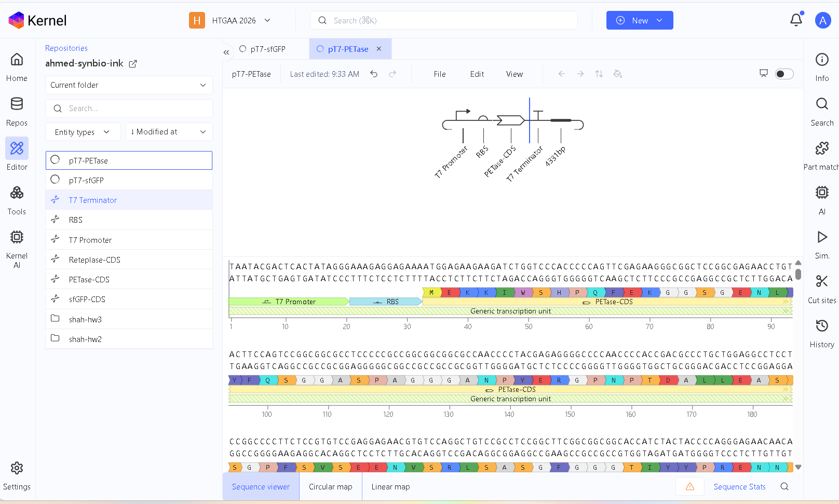Click the sequence viewer scrollbar thumb
Viewport: 839px width, 504px height.
click(x=798, y=274)
